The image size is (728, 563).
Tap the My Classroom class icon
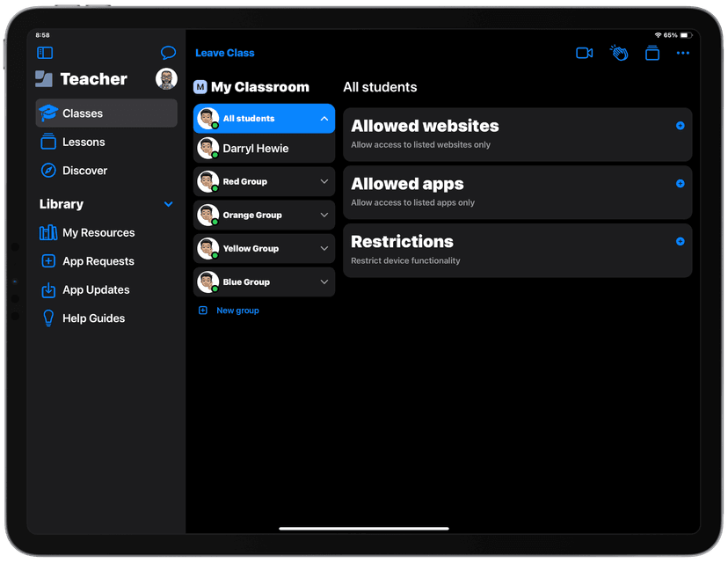pyautogui.click(x=200, y=87)
